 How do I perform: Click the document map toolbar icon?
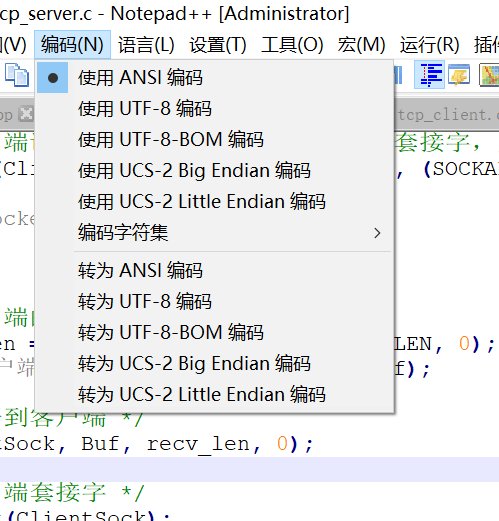[x=489, y=75]
